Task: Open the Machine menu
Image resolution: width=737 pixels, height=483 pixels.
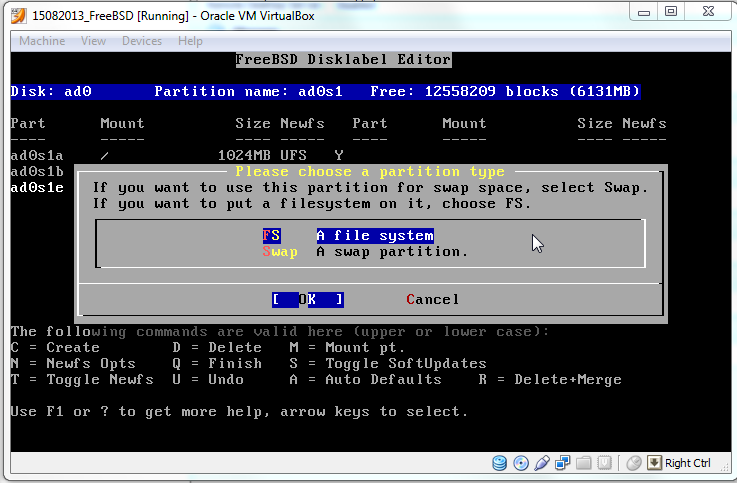Action: click(x=42, y=41)
